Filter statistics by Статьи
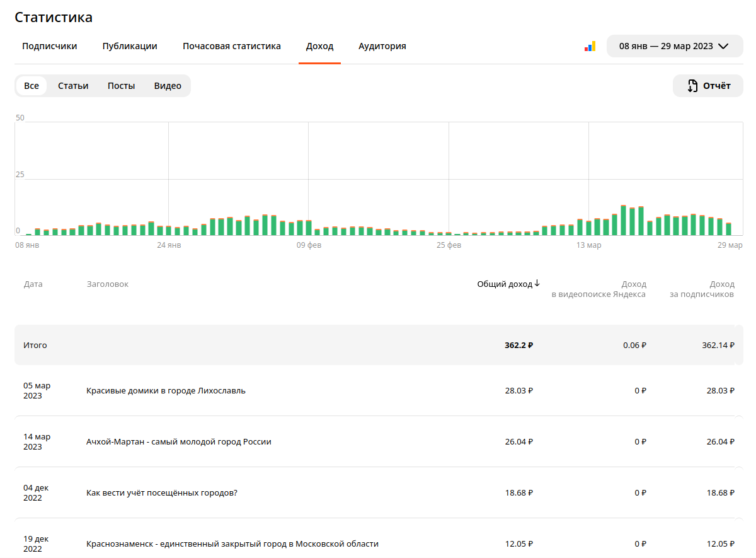756x558 pixels. point(73,86)
